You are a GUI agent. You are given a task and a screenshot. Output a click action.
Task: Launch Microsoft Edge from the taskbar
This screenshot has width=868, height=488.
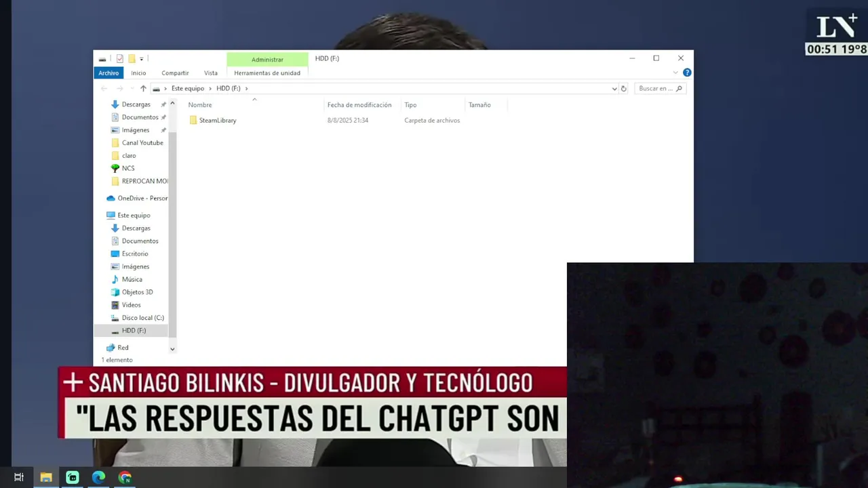coord(99,477)
